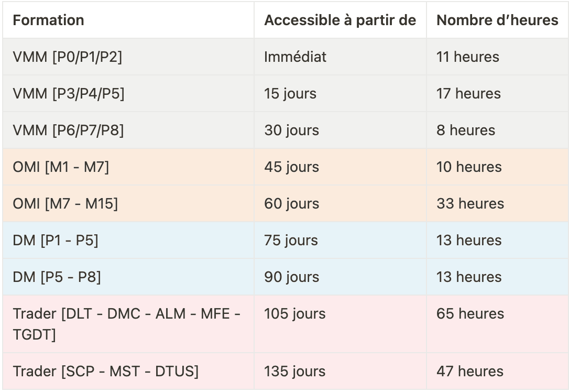Click the DM [P1 - P5] cell
This screenshot has height=392, width=569.
click(128, 240)
